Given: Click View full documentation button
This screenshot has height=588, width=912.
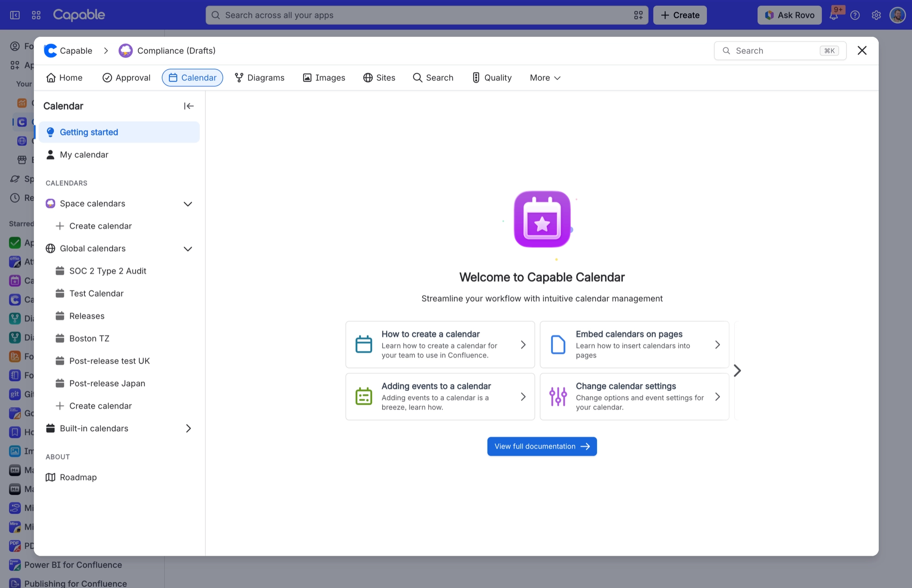Looking at the screenshot, I should click(x=542, y=446).
